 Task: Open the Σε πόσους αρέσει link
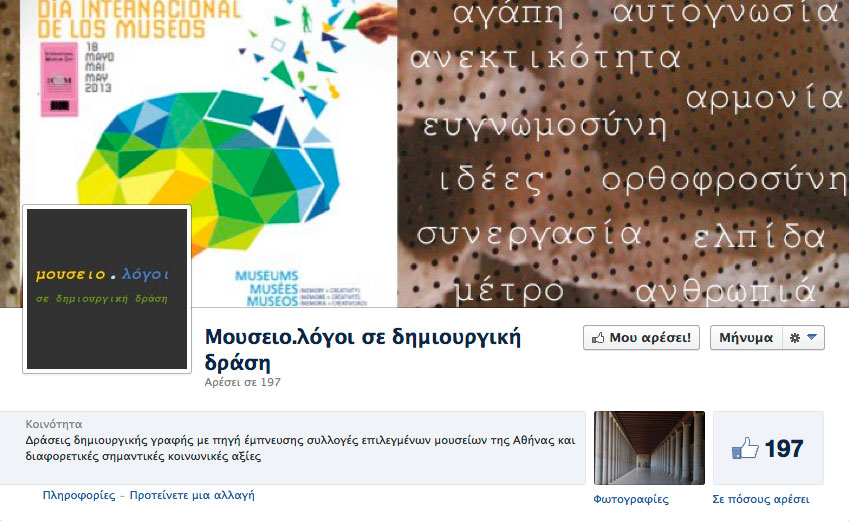761,499
